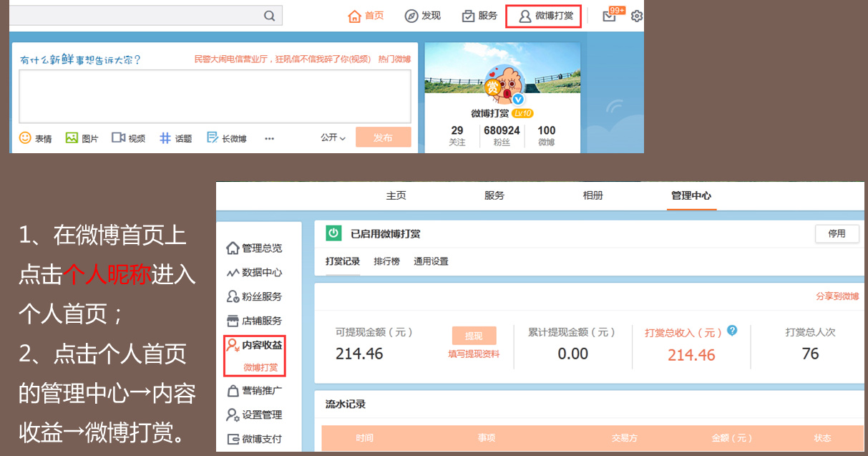
Task: Open the trending headline about 民警大闹电信营业厅
Action: pyautogui.click(x=283, y=59)
